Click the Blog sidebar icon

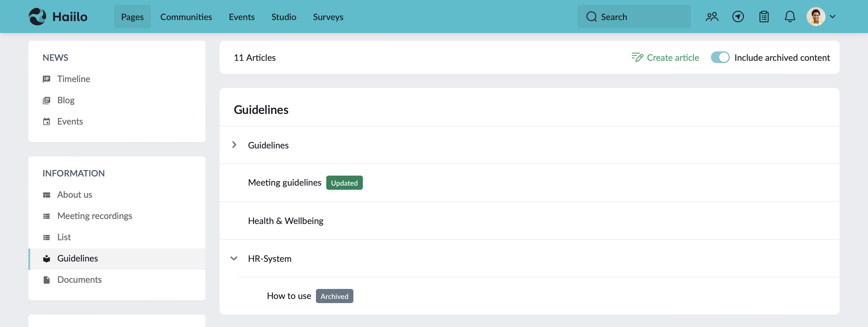point(47,100)
